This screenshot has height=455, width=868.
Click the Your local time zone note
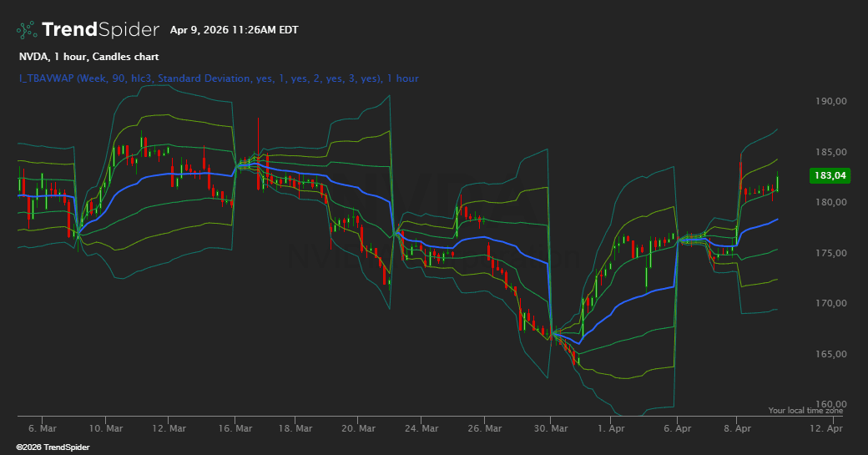pyautogui.click(x=805, y=410)
